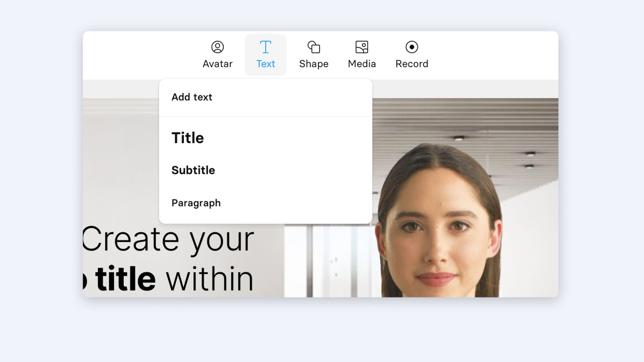The height and width of the screenshot is (362, 644).
Task: Select the bold 'title' word on canvas
Action: tap(125, 279)
